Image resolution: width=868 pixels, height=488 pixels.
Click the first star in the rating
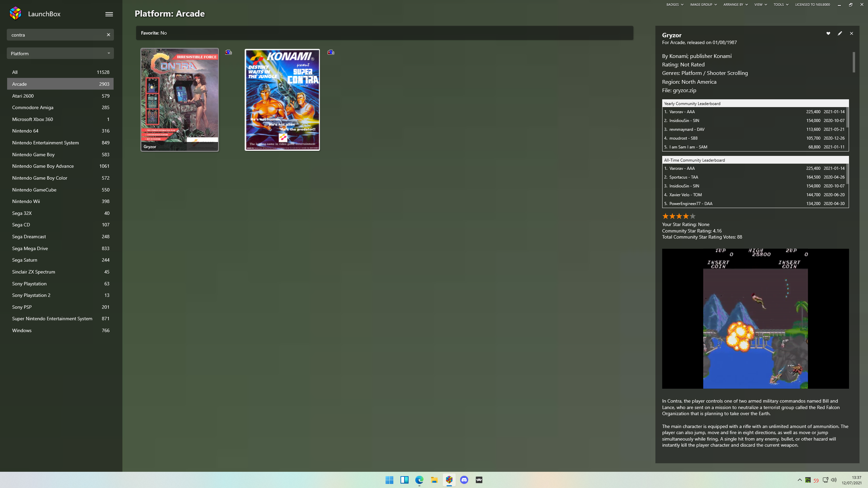[x=665, y=216]
